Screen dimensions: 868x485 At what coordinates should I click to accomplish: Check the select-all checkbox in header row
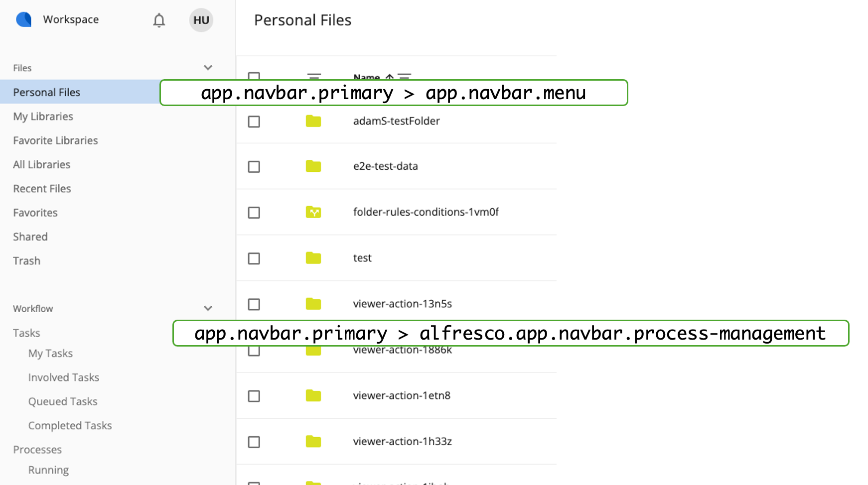click(x=254, y=76)
